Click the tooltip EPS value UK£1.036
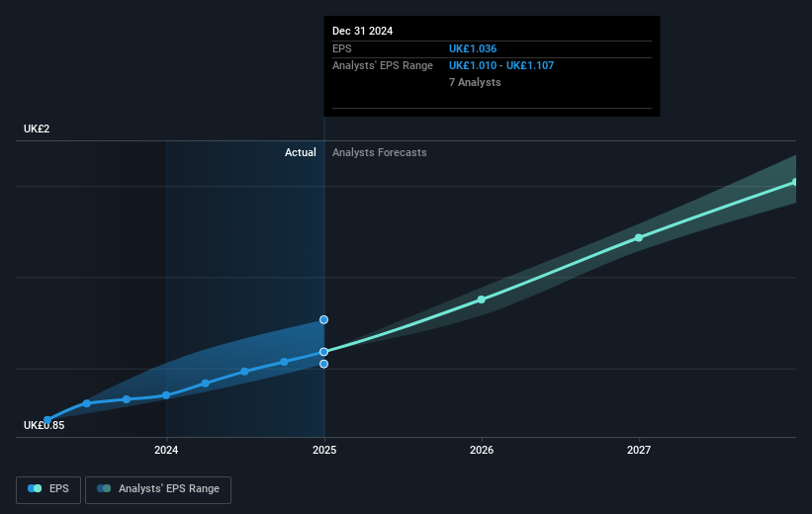 [473, 48]
